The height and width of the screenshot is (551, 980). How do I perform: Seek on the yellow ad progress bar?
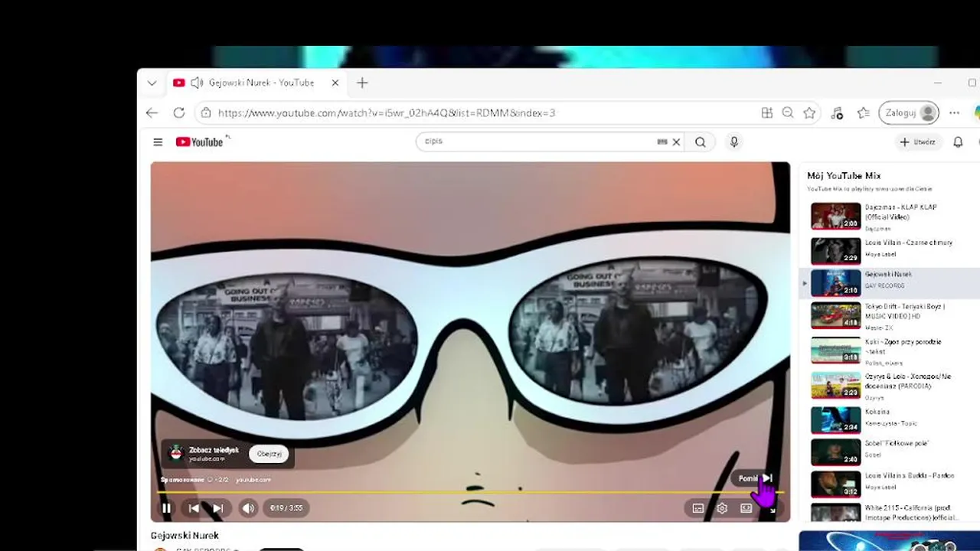[469, 492]
